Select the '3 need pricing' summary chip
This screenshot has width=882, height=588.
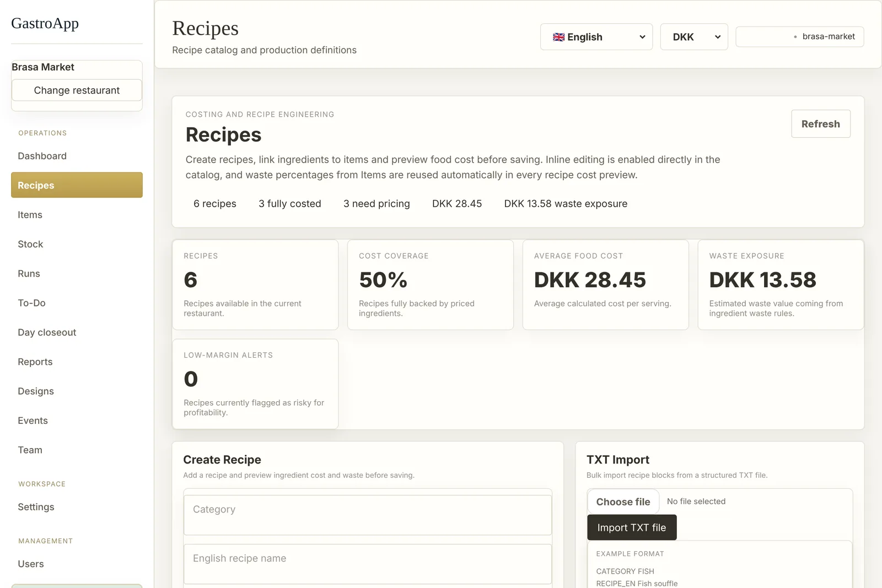(x=377, y=204)
